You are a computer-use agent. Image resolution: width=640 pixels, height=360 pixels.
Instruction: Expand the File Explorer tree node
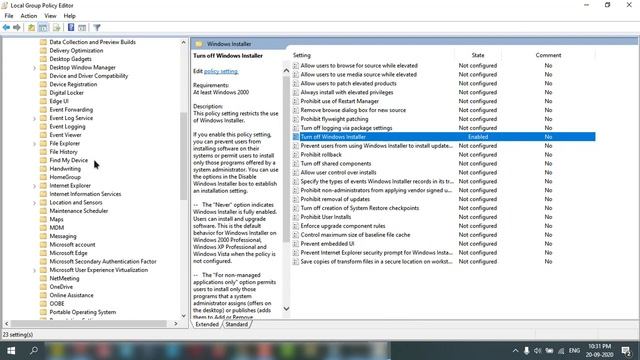coord(34,144)
